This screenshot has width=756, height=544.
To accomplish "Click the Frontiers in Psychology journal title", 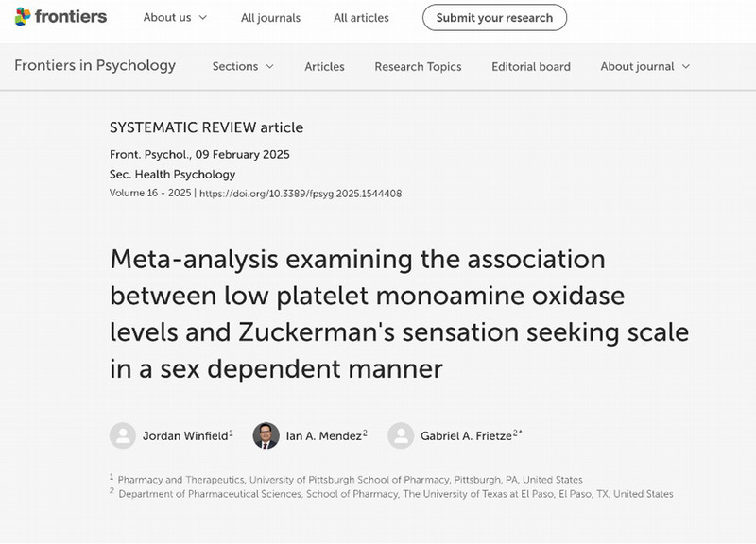I will tap(94, 65).
